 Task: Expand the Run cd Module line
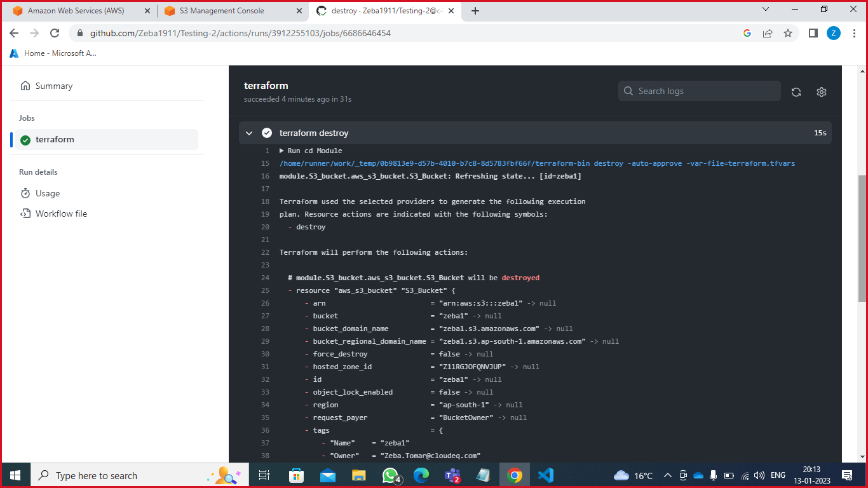tap(311, 151)
